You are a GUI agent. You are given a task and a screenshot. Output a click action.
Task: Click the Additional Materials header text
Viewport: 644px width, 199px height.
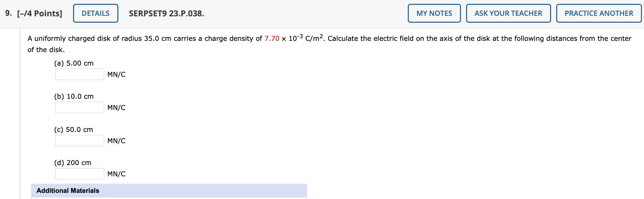pyautogui.click(x=67, y=191)
